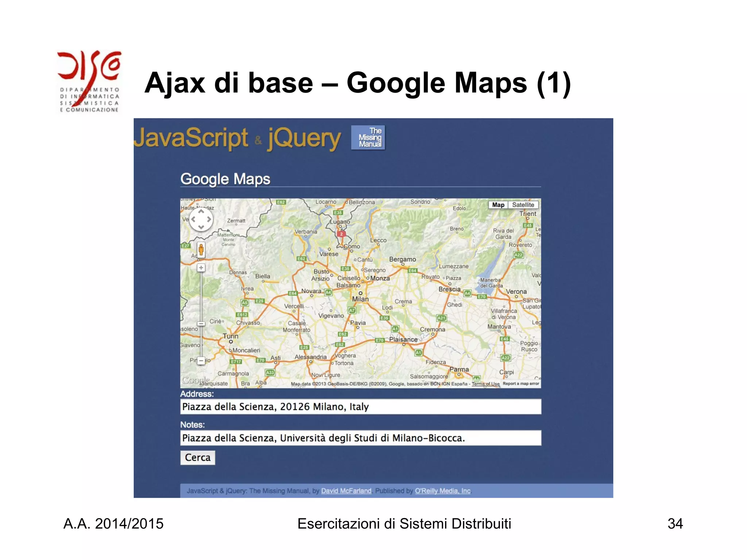Image resolution: width=747 pixels, height=560 pixels.
Task: Pan the map down with the bottom arrow
Action: (x=201, y=227)
